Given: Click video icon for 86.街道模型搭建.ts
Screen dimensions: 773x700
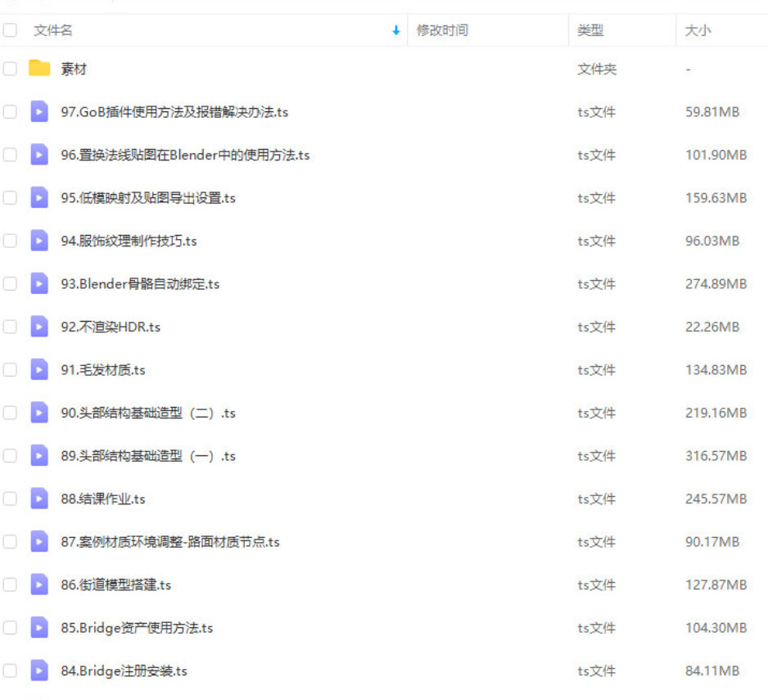Looking at the screenshot, I should 39,585.
